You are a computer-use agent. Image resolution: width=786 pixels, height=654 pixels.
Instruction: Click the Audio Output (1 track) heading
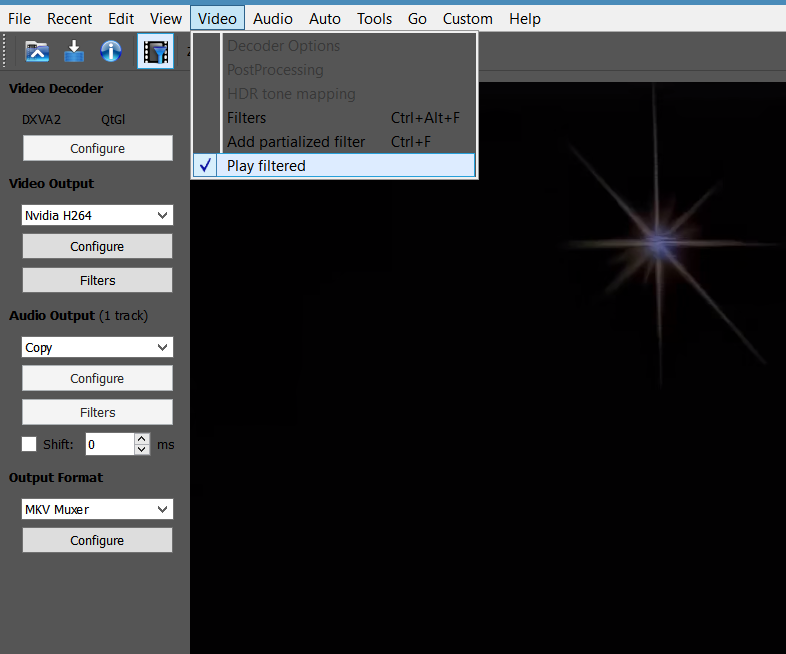tap(78, 316)
